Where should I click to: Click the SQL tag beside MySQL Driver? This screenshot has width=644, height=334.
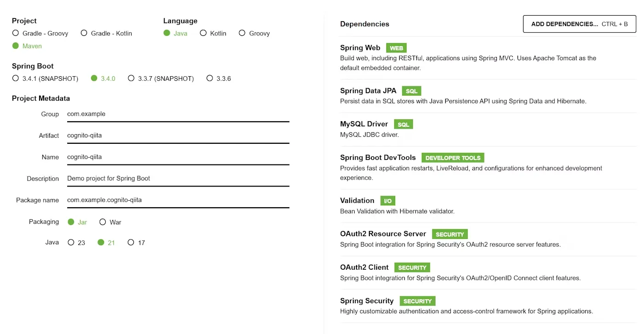(403, 125)
